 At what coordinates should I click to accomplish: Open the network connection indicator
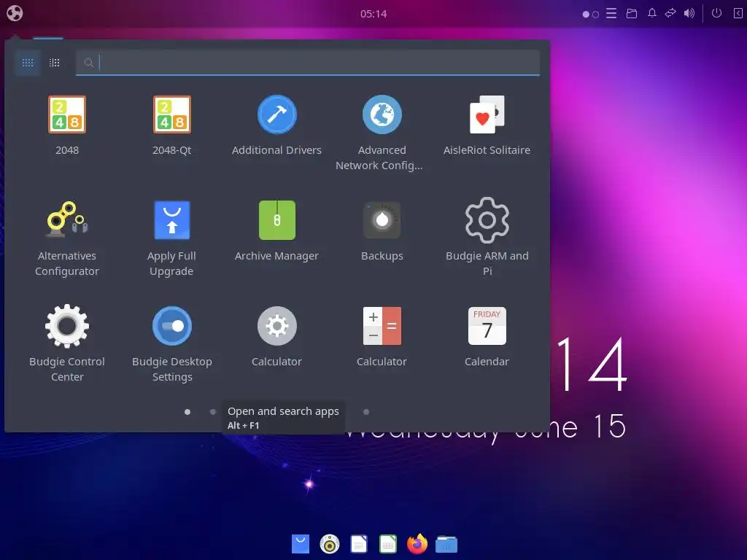[x=670, y=13]
